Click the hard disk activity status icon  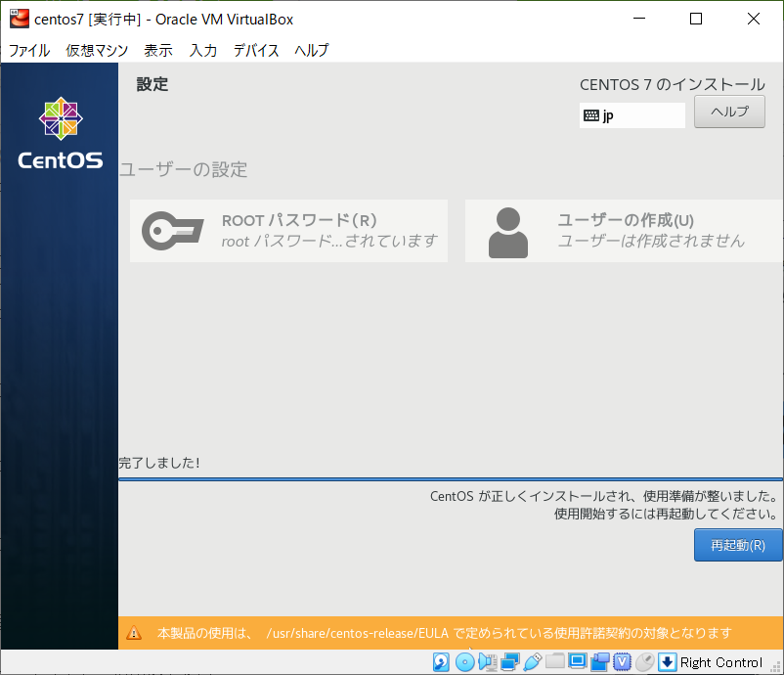pyautogui.click(x=441, y=662)
